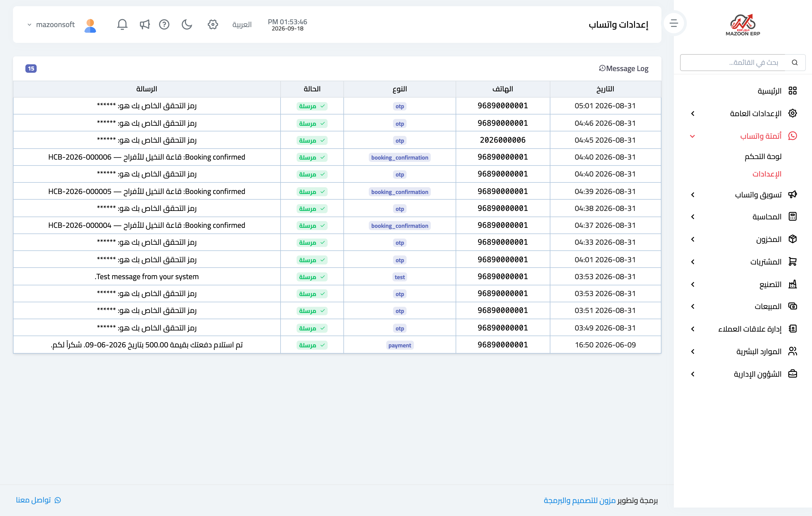This screenshot has height=516, width=812.
Task: Collapse sidebar with hamburger button
Action: tap(674, 23)
